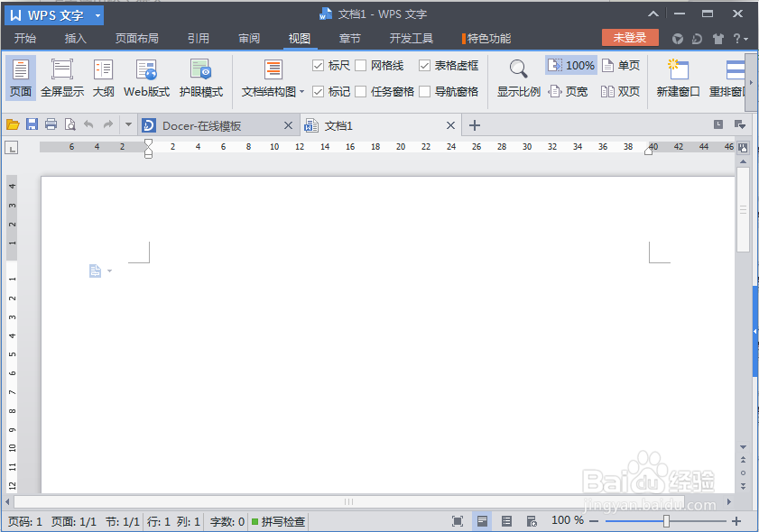Set zoom to 100% in ribbon
This screenshot has width=759, height=532.
571,65
